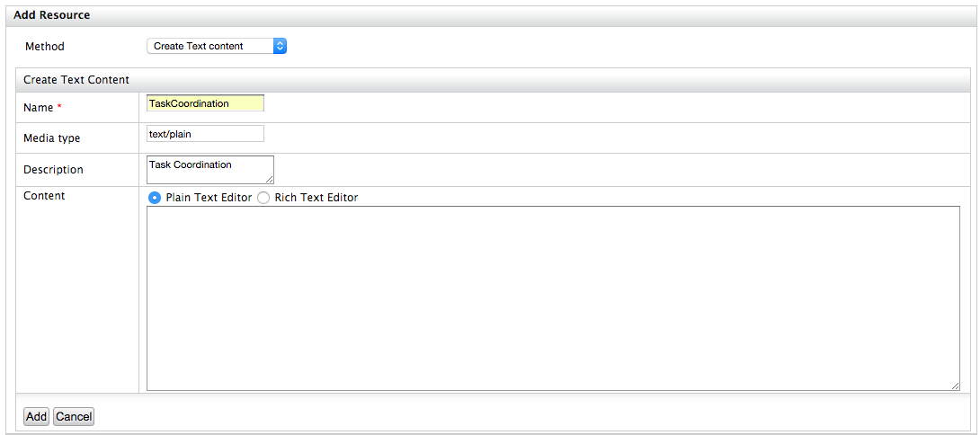The image size is (980, 435).
Task: Enable the Rich Text Editor radio button
Action: tap(263, 198)
